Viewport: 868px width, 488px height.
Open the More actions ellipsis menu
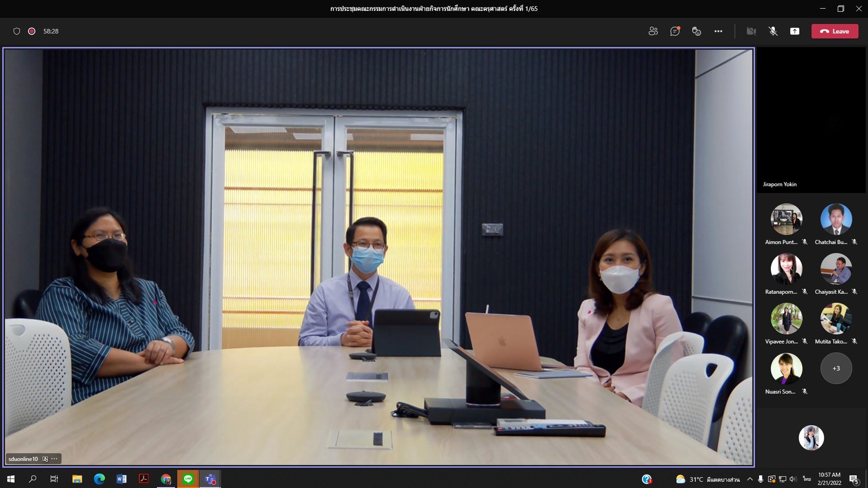718,31
